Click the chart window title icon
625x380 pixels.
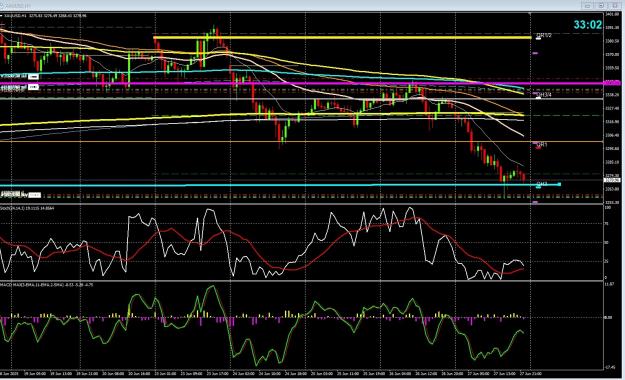(2, 6)
